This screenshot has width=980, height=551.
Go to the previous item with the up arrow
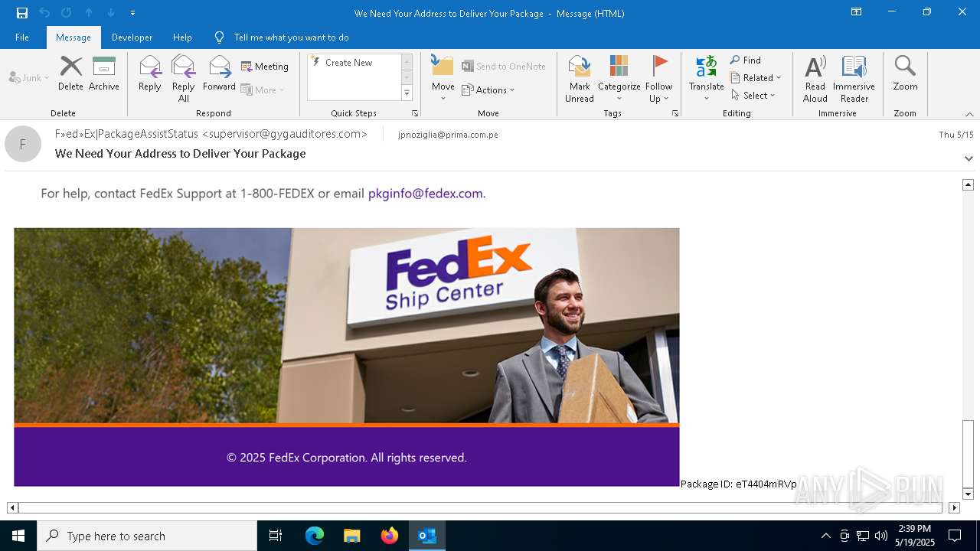tap(89, 13)
